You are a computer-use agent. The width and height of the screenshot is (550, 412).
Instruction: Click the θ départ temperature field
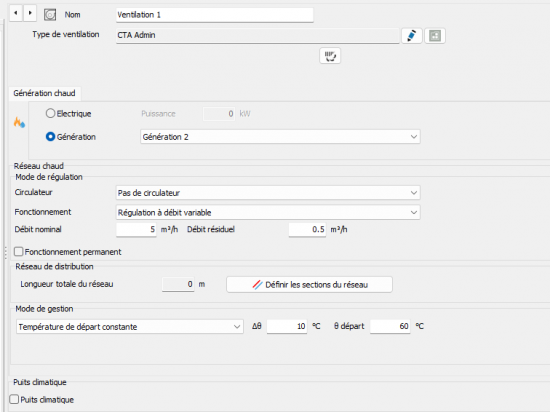[390, 326]
